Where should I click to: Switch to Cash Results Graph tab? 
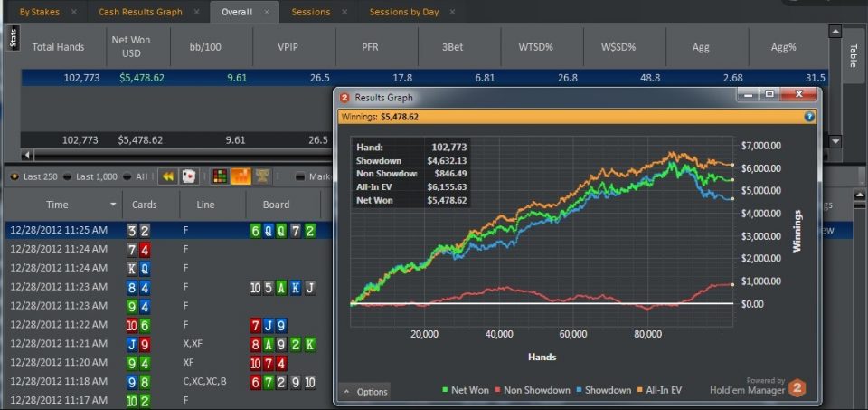coord(140,13)
